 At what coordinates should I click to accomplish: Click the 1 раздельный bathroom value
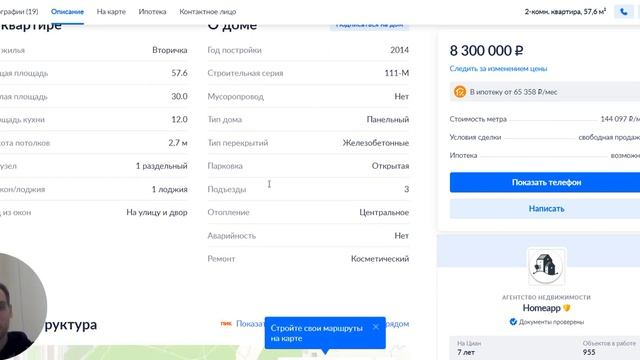click(162, 166)
